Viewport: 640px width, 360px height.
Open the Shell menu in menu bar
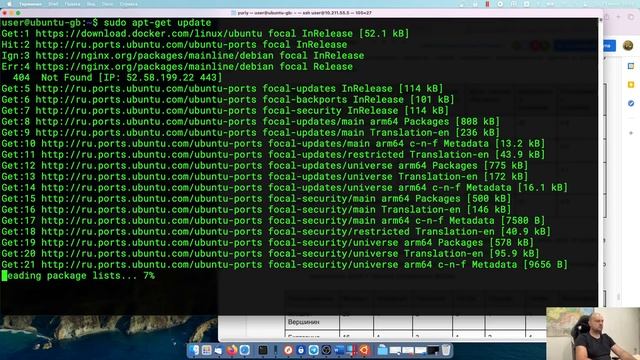point(53,4)
